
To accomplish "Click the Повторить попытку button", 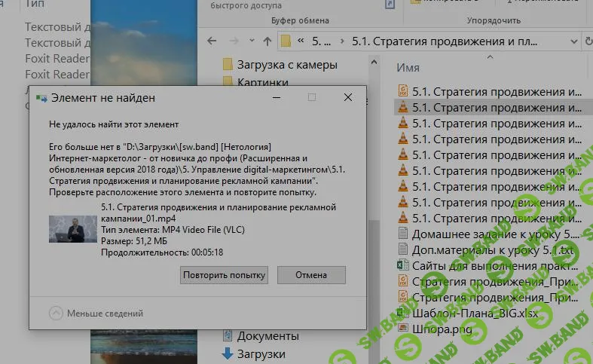I will click(225, 275).
